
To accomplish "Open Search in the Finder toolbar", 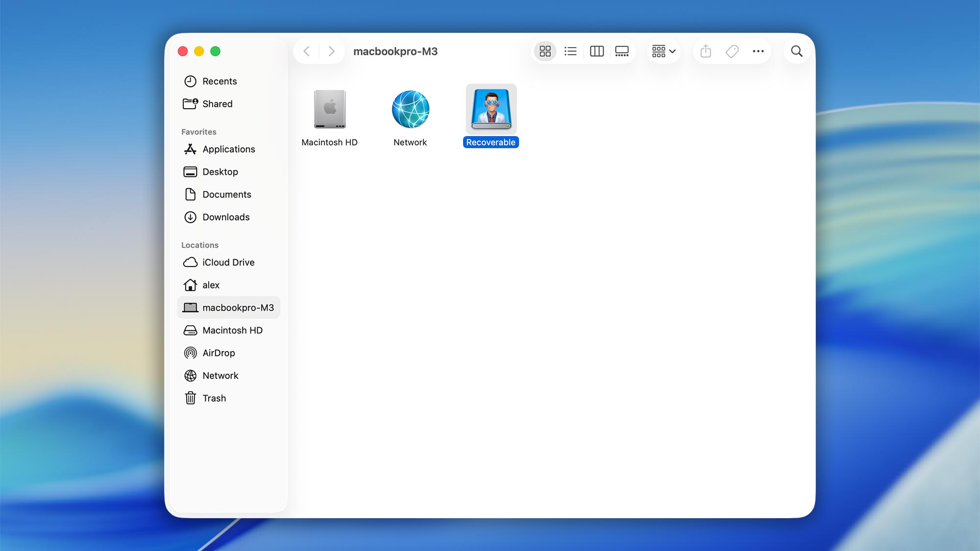I will tap(796, 51).
